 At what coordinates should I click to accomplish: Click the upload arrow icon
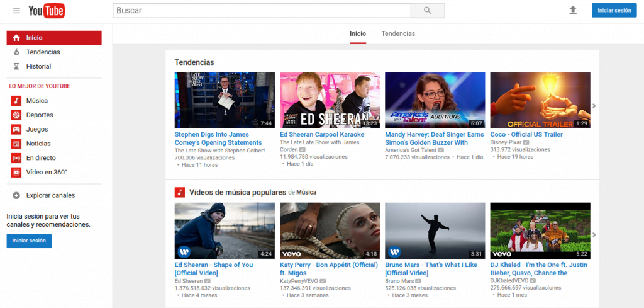point(573,10)
